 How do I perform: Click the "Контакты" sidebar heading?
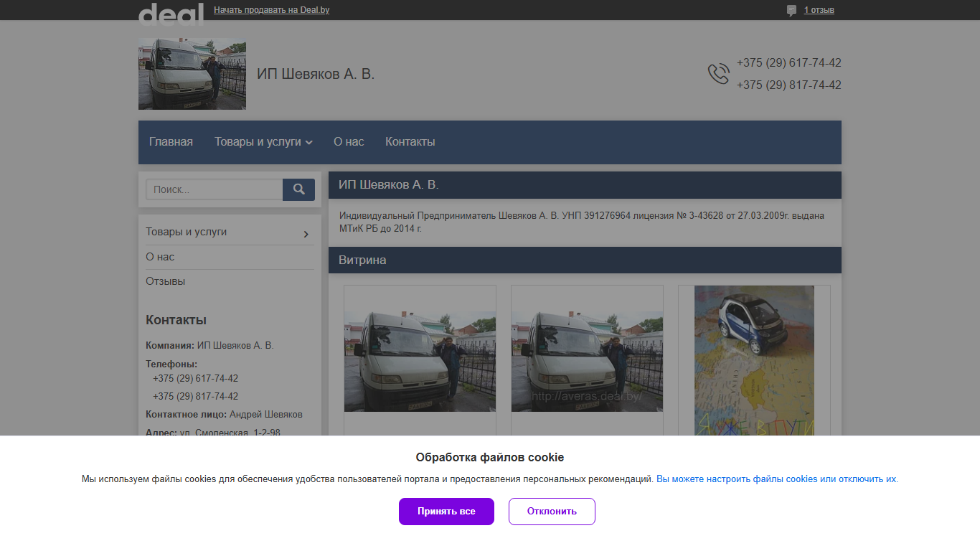click(176, 320)
